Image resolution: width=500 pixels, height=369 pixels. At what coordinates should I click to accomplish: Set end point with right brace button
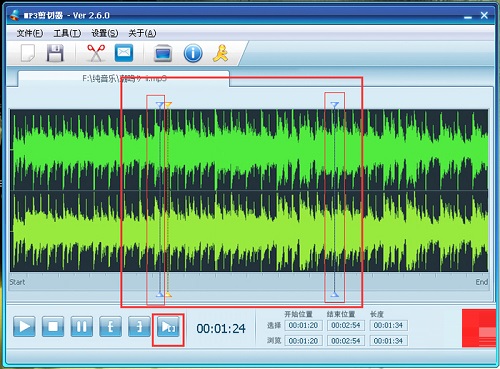point(139,326)
